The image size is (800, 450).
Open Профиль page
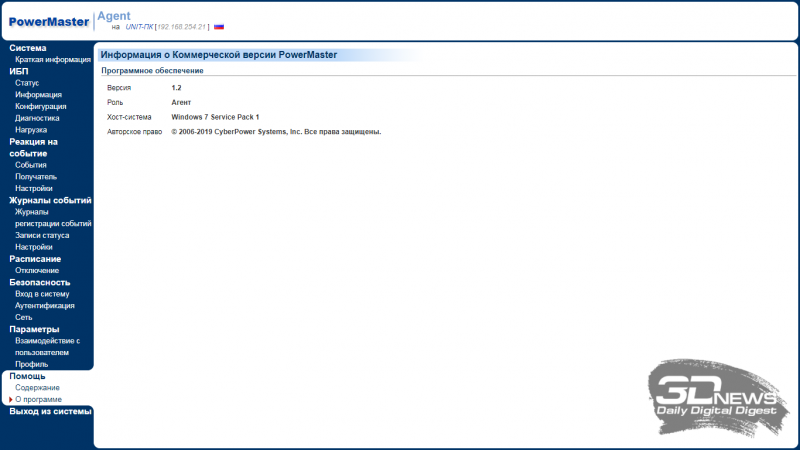(x=32, y=365)
